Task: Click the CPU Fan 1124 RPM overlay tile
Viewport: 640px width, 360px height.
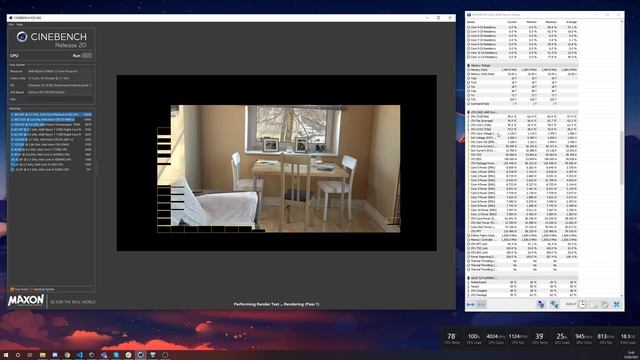Action: point(518,338)
